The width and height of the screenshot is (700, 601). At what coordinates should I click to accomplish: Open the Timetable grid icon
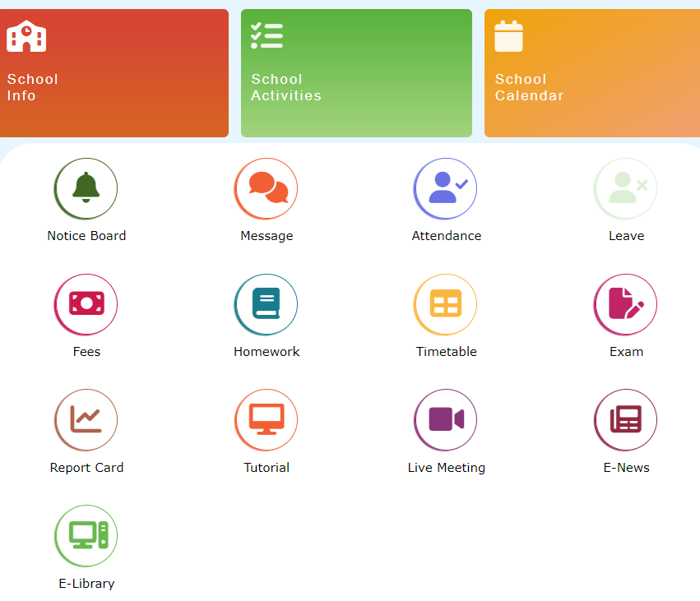446,305
